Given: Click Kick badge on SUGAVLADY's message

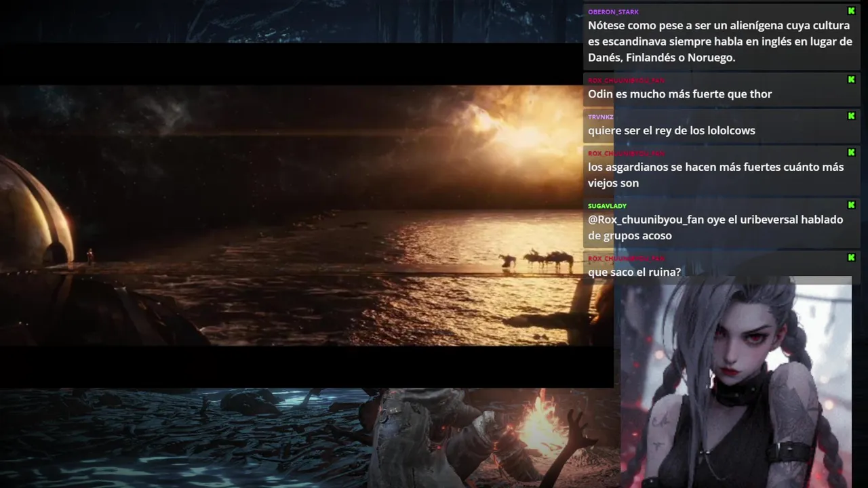Looking at the screenshot, I should (851, 205).
